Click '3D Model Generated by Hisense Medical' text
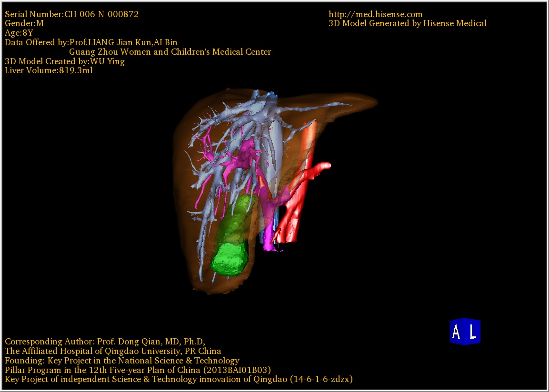This screenshot has height=392, width=549. click(408, 23)
